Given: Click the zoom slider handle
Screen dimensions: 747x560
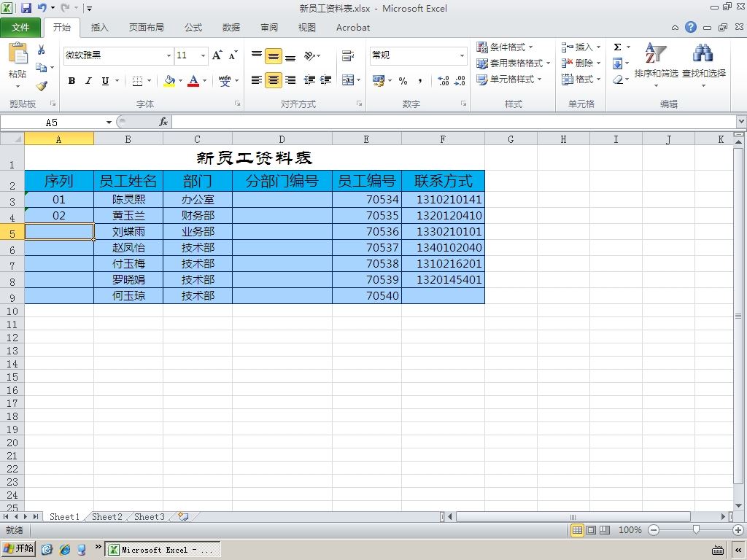Looking at the screenshot, I should coord(696,529).
